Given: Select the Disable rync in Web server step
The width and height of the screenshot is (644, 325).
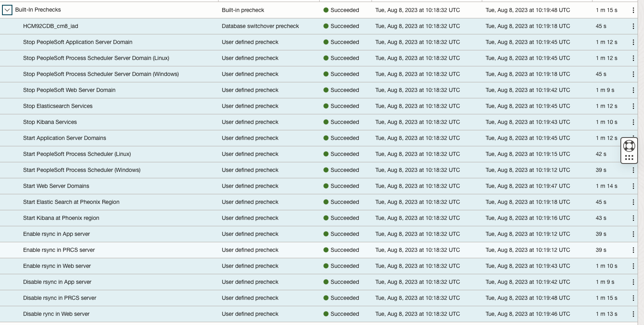Looking at the screenshot, I should pyautogui.click(x=56, y=314).
